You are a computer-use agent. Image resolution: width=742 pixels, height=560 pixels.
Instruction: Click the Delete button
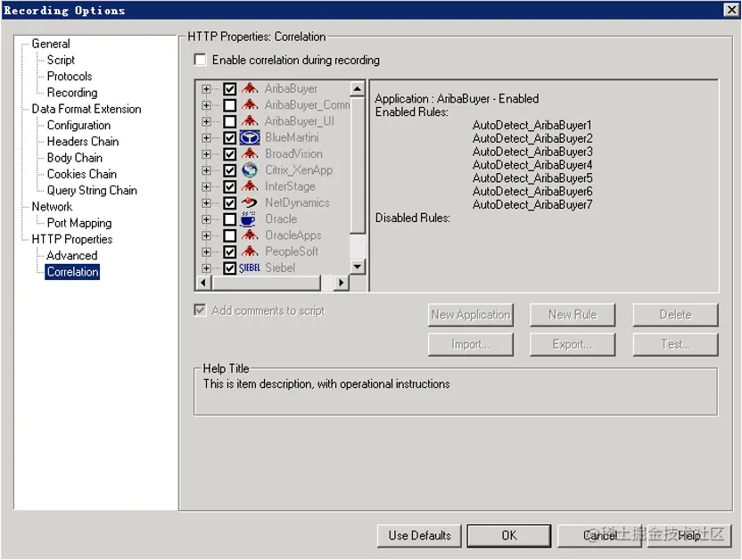[x=676, y=315]
